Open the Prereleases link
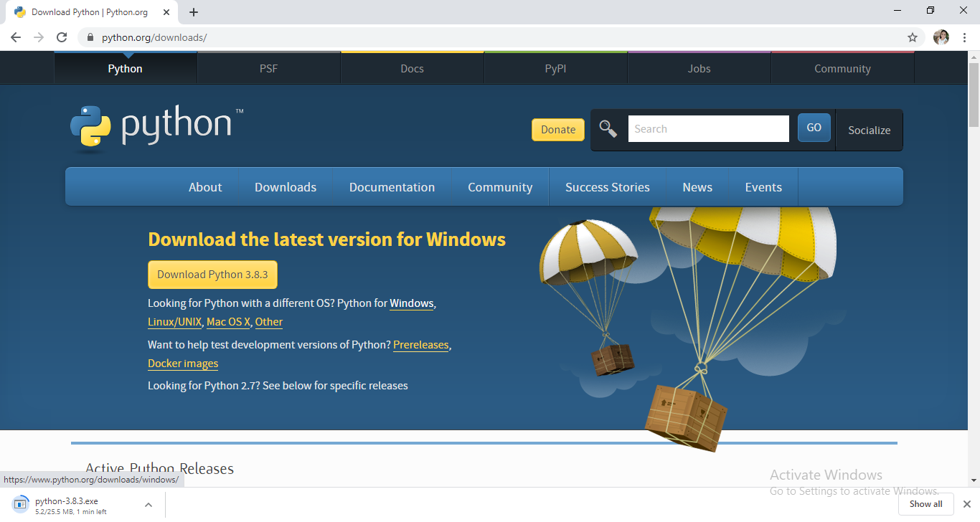980x522 pixels. (421, 345)
